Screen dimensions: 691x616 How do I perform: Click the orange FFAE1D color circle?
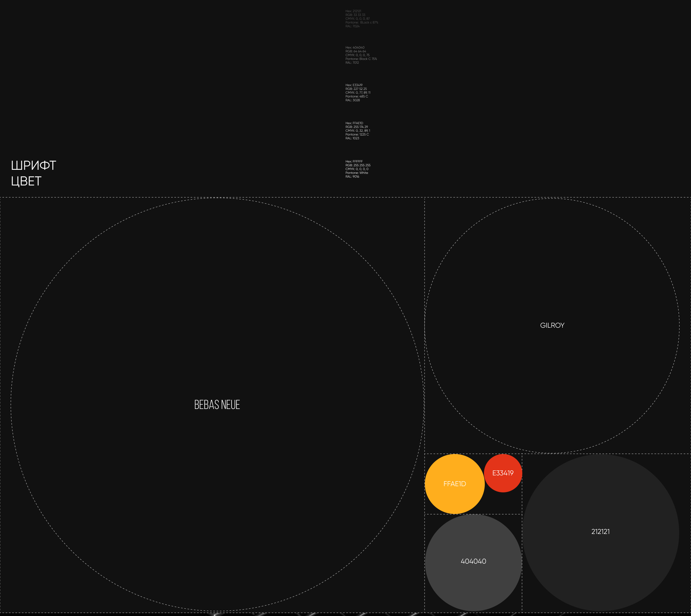click(x=455, y=484)
